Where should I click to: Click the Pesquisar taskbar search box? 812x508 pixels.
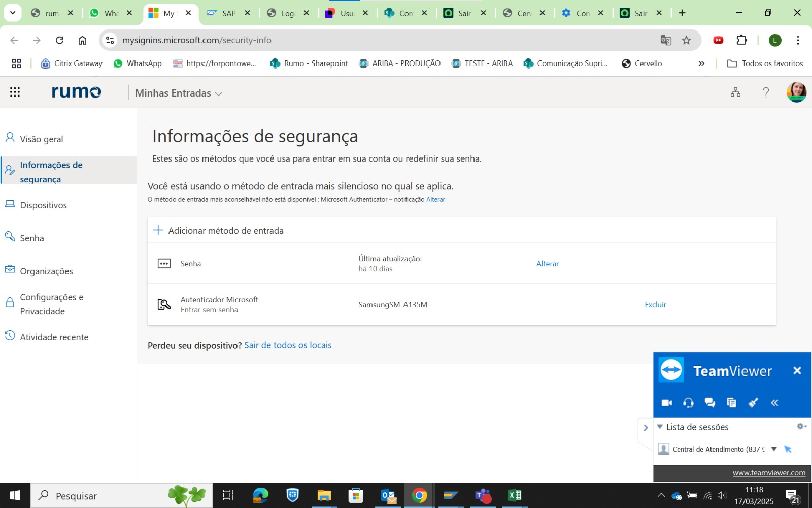[122, 495]
